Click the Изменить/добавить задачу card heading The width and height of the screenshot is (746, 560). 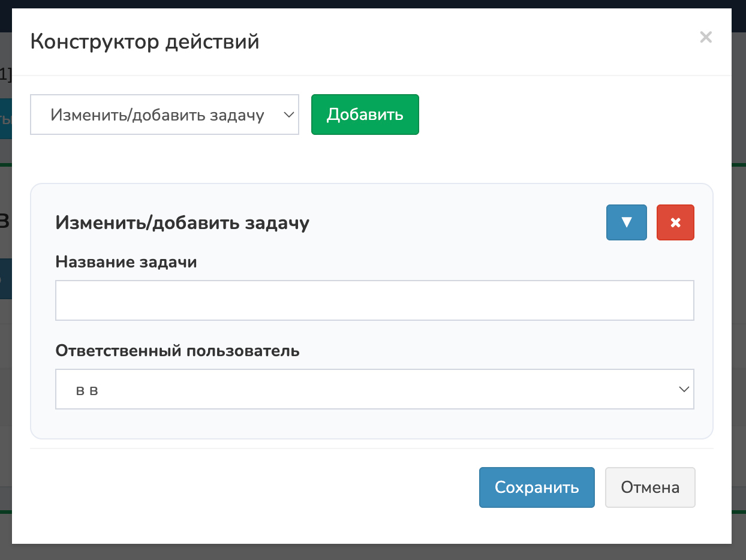[182, 222]
